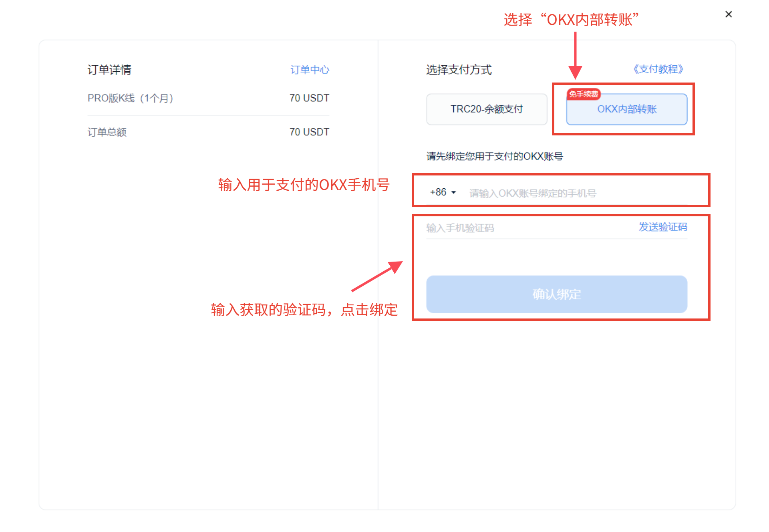Open the 《支付教程》 payment tutorial link
Image resolution: width=769 pixels, height=532 pixels.
658,69
